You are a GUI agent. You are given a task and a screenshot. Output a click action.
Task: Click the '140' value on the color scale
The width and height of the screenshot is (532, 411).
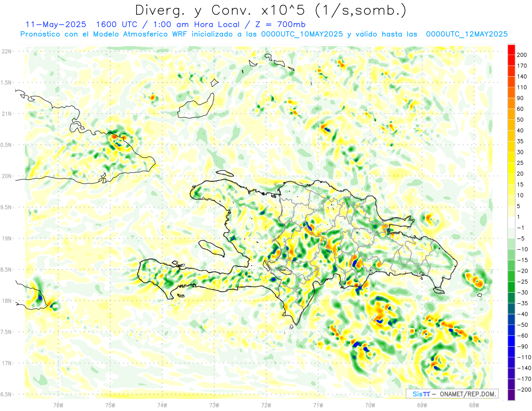522,77
